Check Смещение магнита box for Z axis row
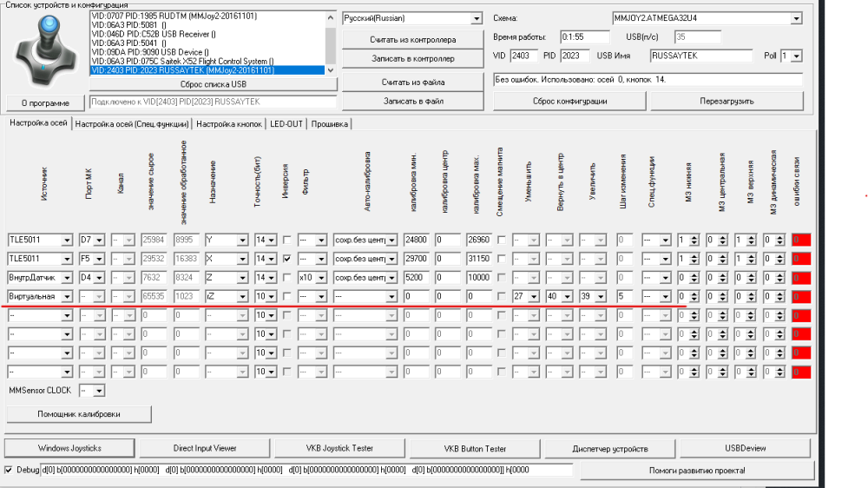 [501, 278]
